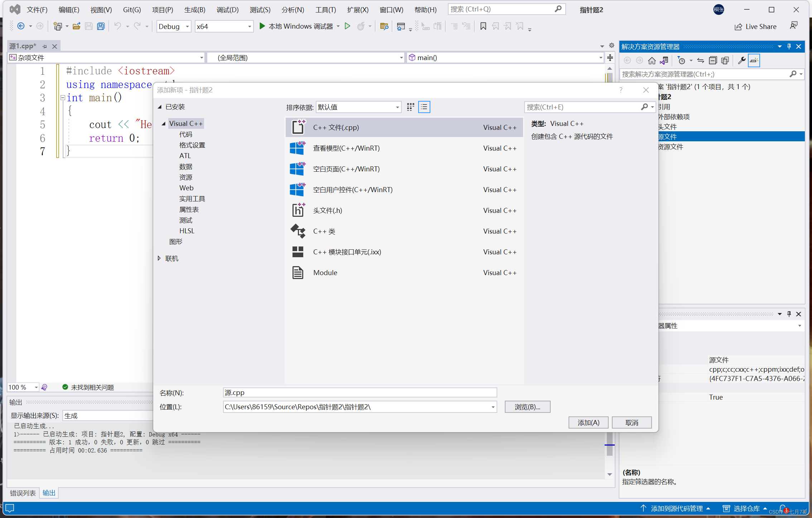
Task: Select the 空白用户控件(C++/WinRT) template
Action: pyautogui.click(x=404, y=190)
